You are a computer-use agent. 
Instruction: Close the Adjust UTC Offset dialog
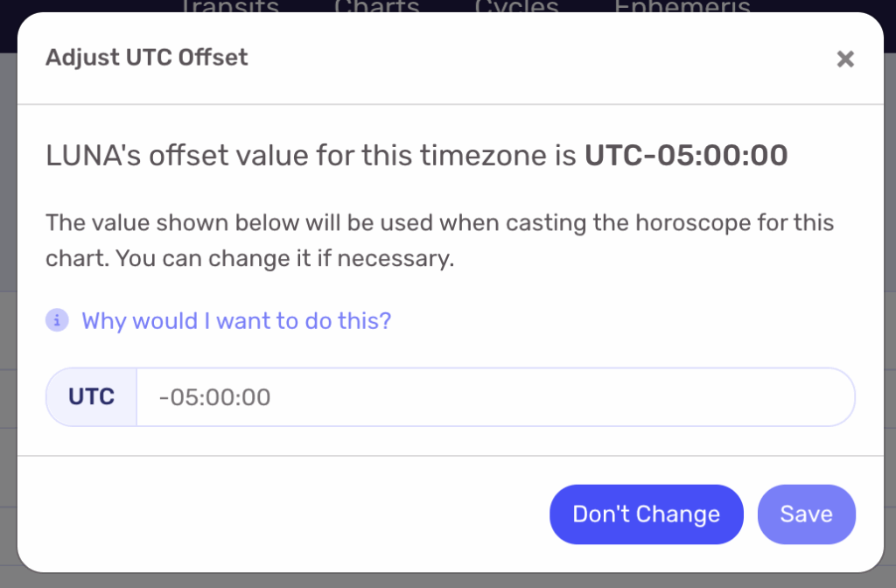(x=844, y=59)
